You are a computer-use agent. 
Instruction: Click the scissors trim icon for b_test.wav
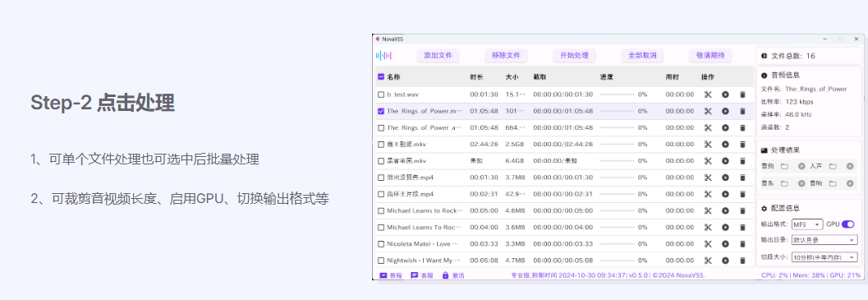click(708, 95)
